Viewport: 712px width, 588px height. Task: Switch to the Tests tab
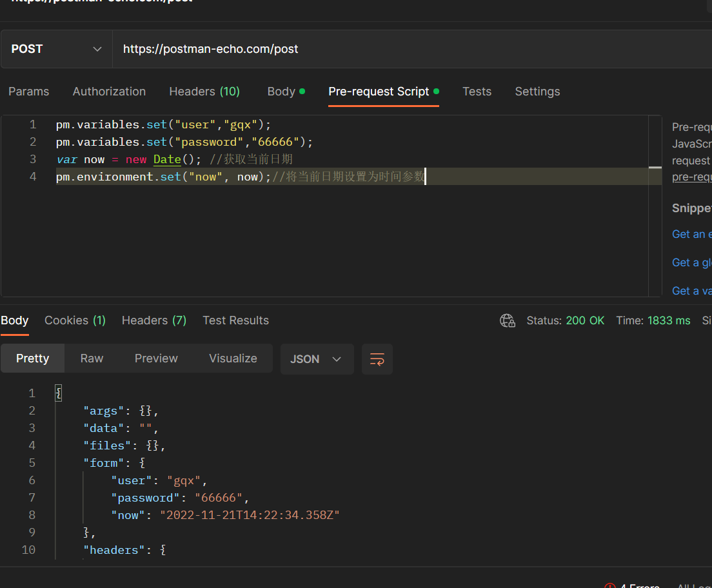(477, 92)
